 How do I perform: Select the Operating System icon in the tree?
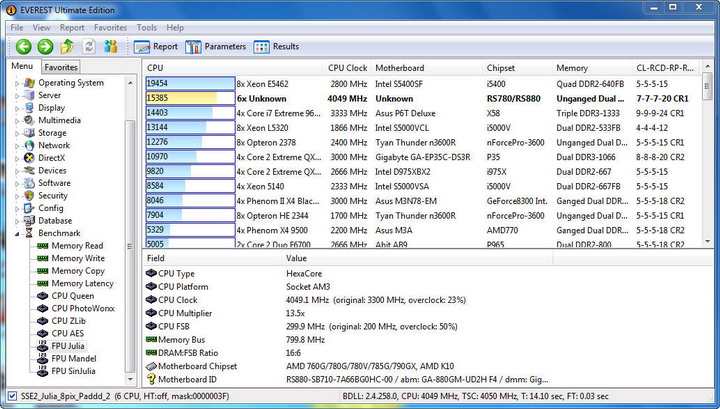point(29,83)
